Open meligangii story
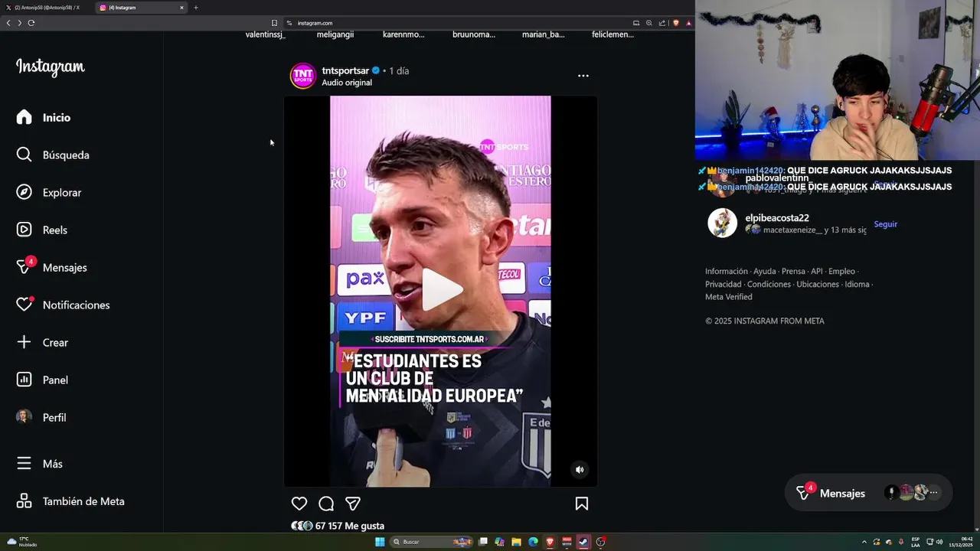 tap(335, 34)
